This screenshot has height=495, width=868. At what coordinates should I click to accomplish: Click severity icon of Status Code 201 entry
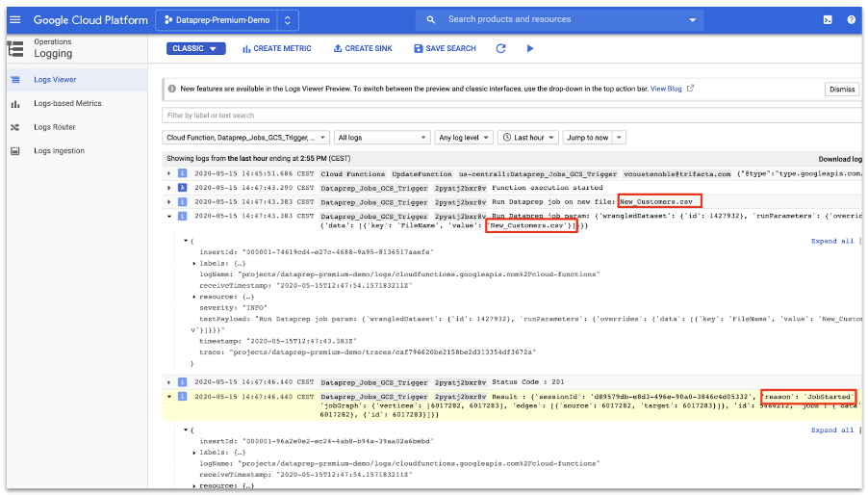(x=182, y=382)
